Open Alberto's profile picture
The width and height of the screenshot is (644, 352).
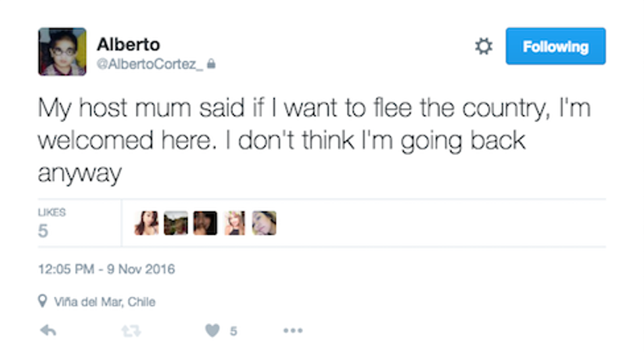62,52
